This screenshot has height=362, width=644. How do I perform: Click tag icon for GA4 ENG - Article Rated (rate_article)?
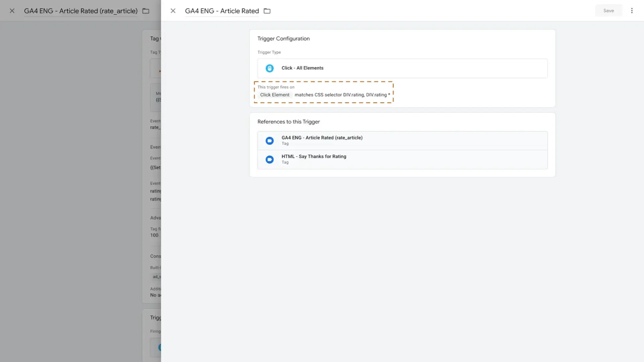click(x=269, y=140)
